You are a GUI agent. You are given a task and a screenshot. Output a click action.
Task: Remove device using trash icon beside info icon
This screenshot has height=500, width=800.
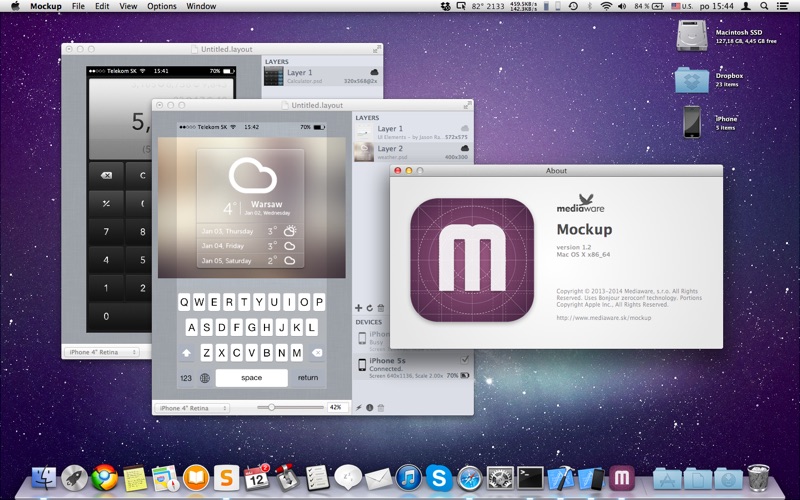pyautogui.click(x=381, y=408)
